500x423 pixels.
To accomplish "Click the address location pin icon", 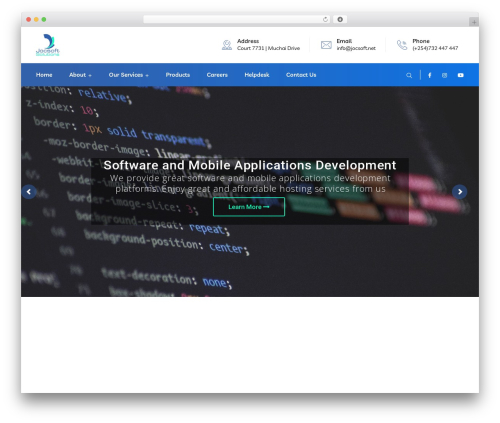I will (227, 45).
